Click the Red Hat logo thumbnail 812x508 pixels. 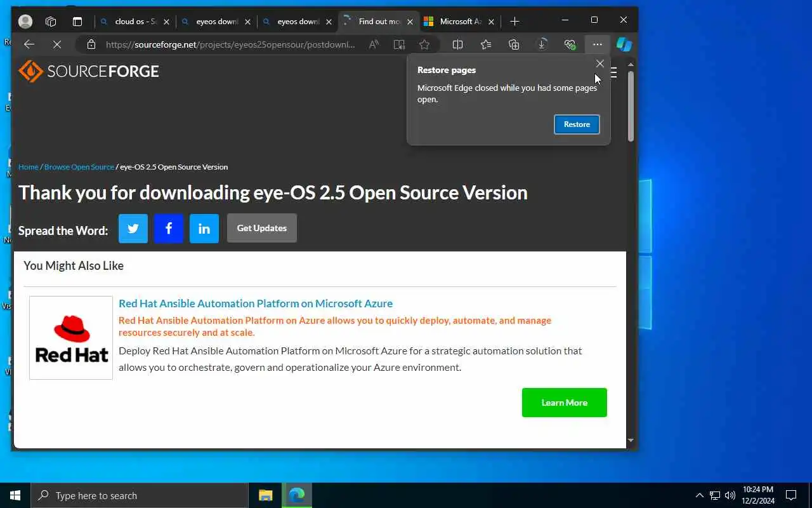pyautogui.click(x=71, y=338)
